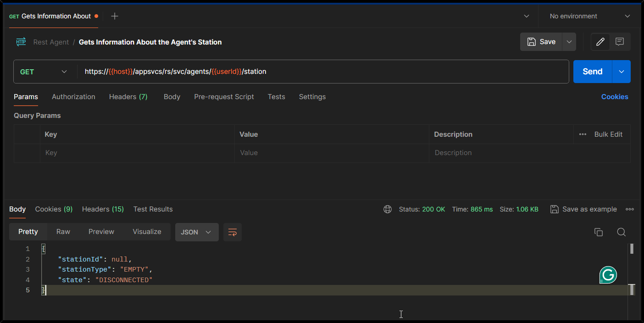This screenshot has width=644, height=323.
Task: Click the "stationId" JSON key
Action: point(80,259)
